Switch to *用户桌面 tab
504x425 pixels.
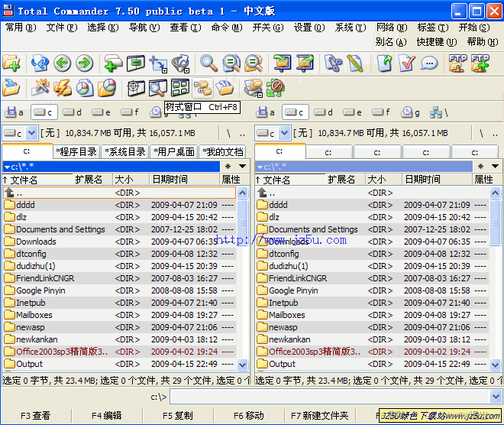coord(174,151)
